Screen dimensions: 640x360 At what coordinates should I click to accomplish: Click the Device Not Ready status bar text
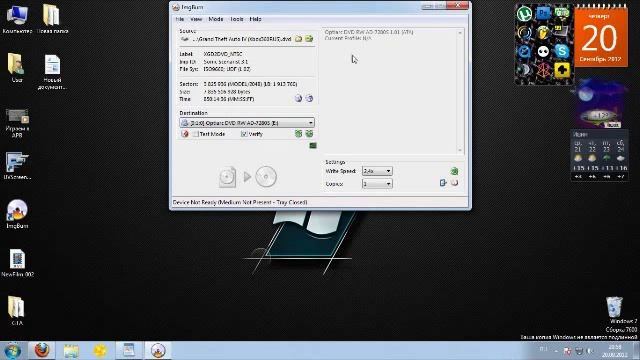click(240, 202)
